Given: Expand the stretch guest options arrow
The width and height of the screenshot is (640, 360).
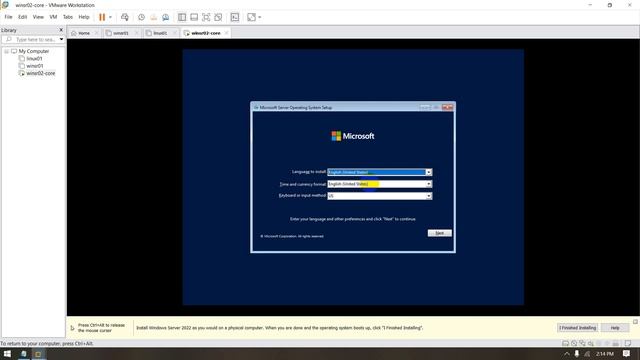Looking at the screenshot, I should tap(260, 17).
